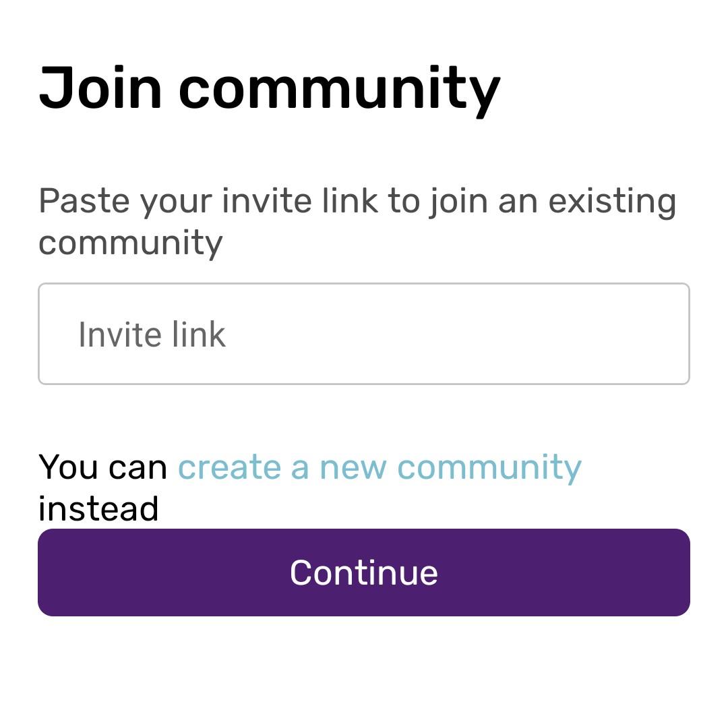Focus the Invite link text box

point(364,334)
